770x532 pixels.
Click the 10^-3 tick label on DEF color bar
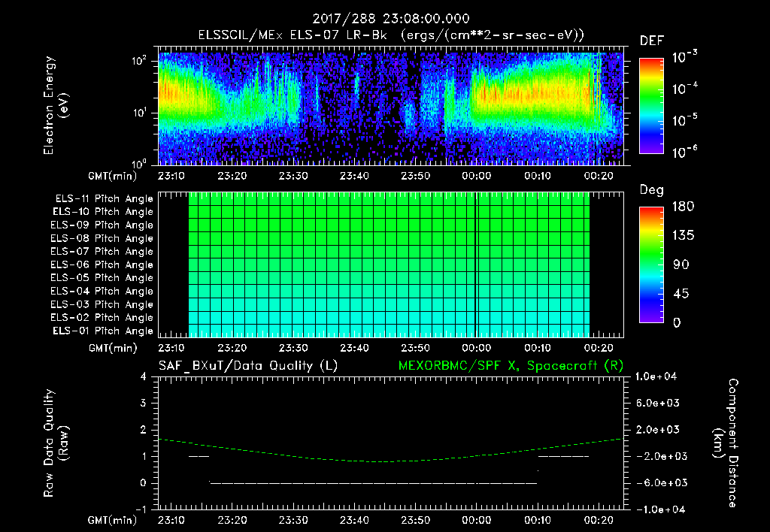[684, 57]
